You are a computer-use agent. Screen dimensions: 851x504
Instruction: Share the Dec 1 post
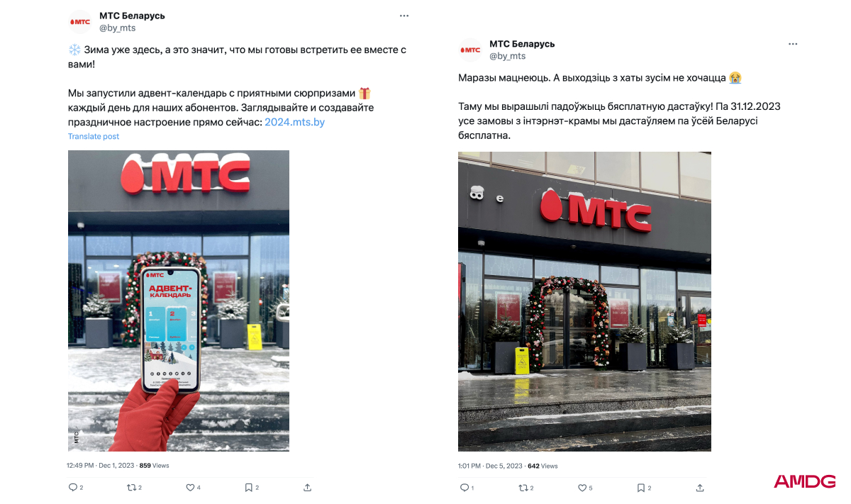[307, 488]
